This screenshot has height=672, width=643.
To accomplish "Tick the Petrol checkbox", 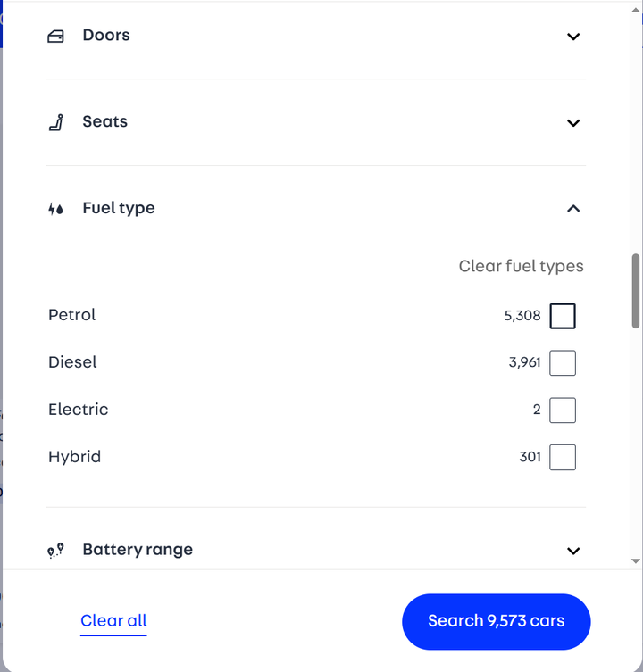I will [x=563, y=316].
